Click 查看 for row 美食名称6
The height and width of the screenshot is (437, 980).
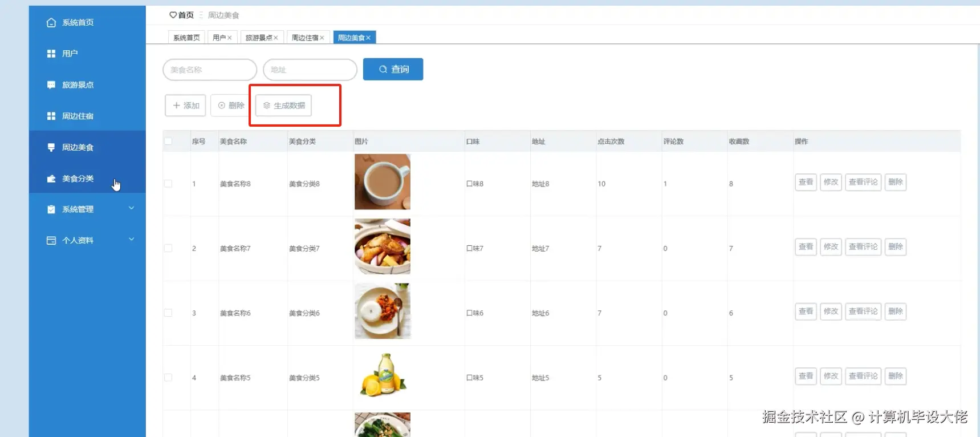[x=806, y=311]
